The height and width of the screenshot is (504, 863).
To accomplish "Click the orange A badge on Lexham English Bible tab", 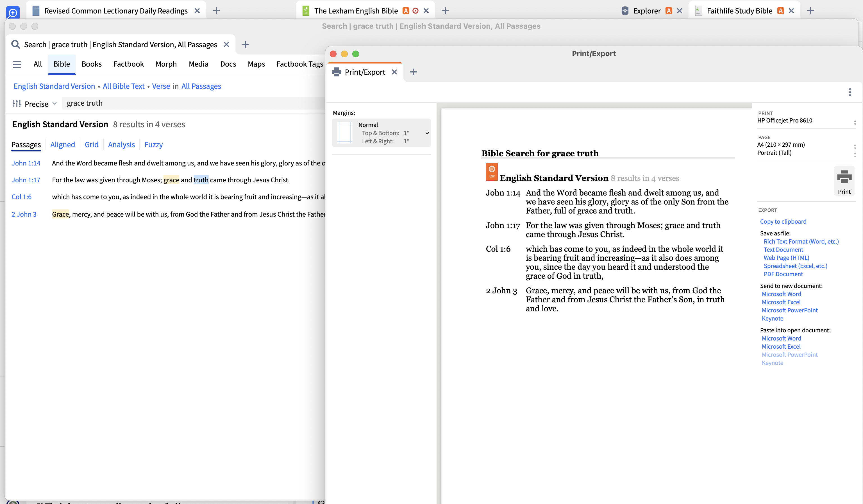I will click(406, 11).
